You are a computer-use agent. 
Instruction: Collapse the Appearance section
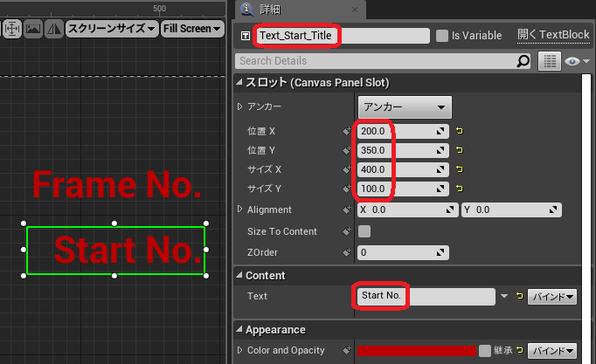click(239, 329)
